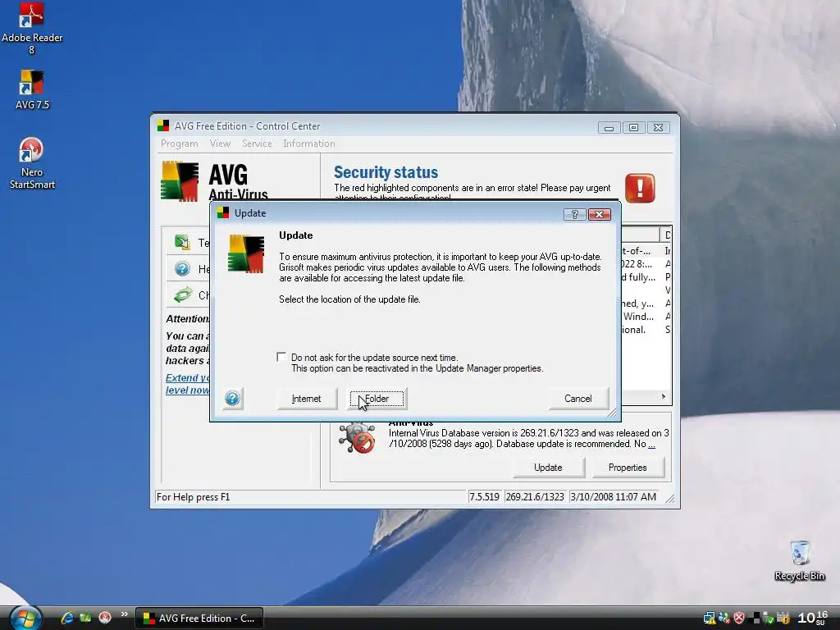The image size is (840, 630).
Task: Open the Windows Start orb
Action: pyautogui.click(x=25, y=619)
